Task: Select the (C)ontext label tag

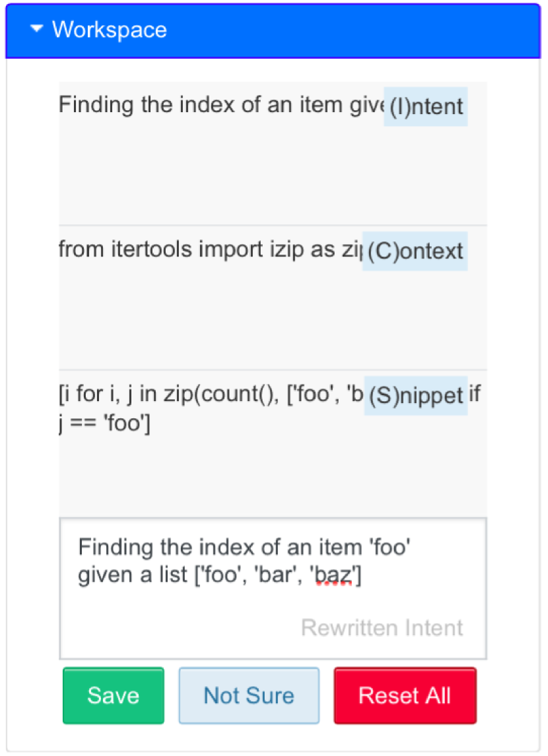Action: click(415, 251)
